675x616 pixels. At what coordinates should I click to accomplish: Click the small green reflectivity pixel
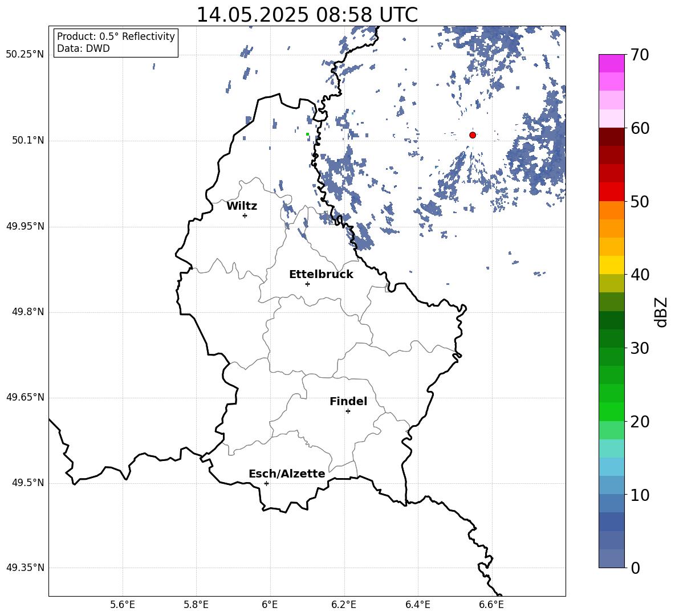(307, 134)
